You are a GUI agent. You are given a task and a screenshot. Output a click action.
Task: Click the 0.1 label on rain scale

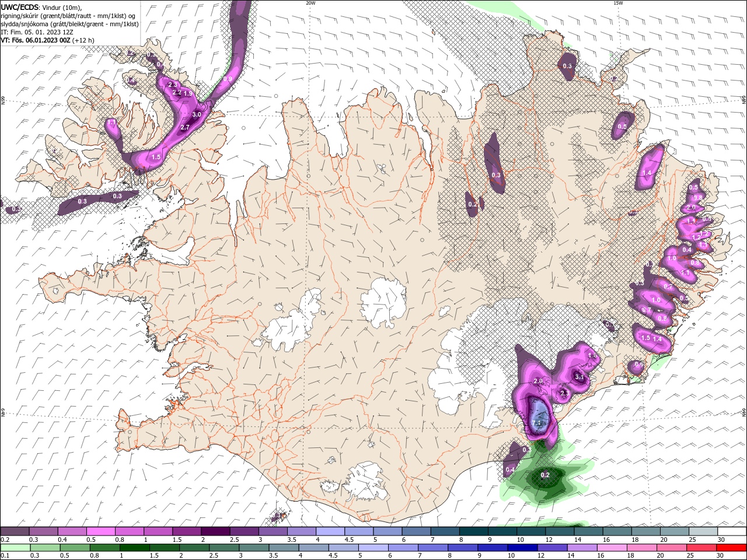click(4, 556)
